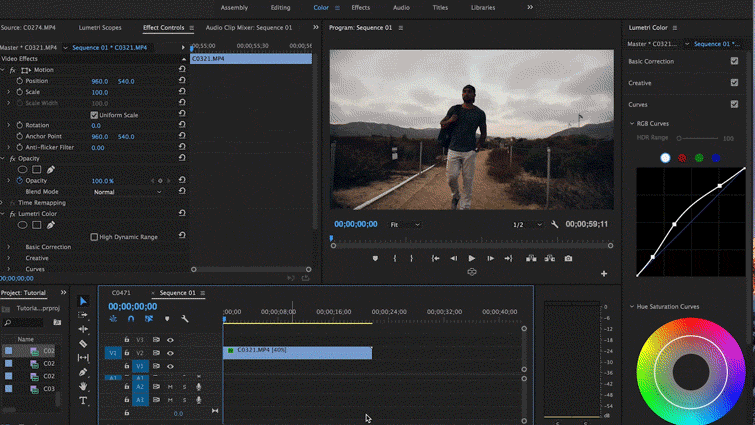Open timeline display settings wrench

185,319
